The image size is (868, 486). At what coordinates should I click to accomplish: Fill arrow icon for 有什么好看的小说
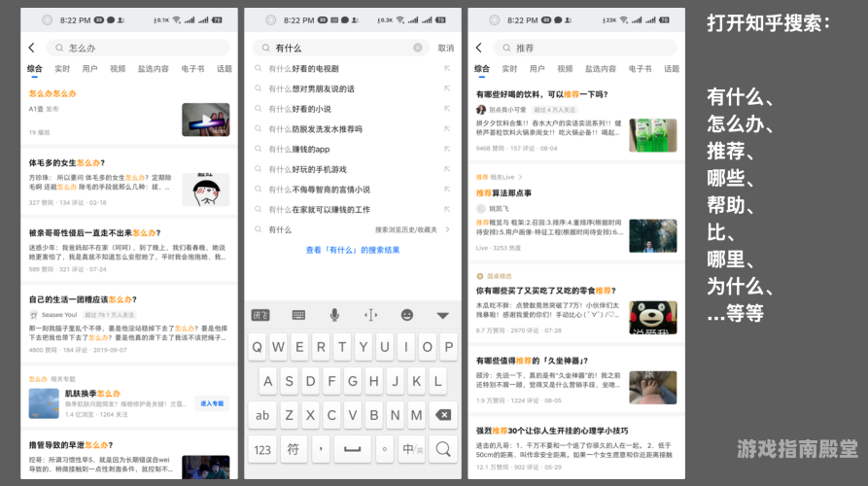coord(447,109)
